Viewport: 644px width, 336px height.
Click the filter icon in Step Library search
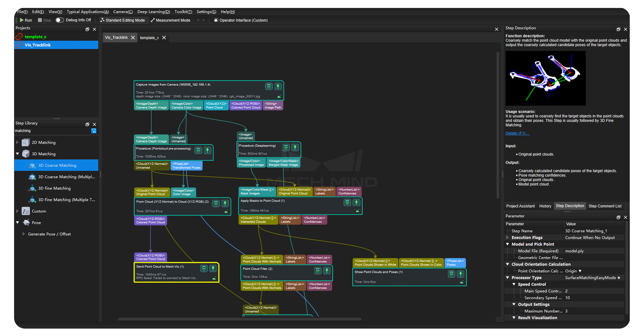click(94, 131)
